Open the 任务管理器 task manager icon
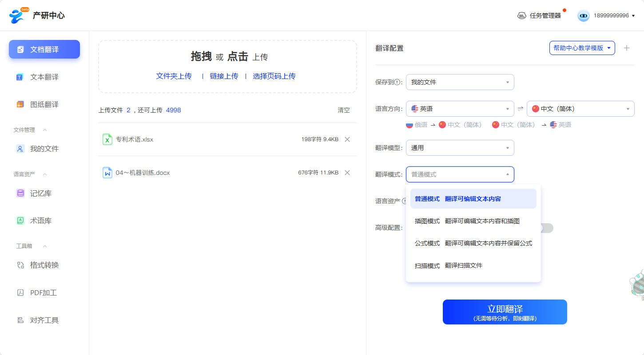The height and width of the screenshot is (355, 644). (522, 16)
